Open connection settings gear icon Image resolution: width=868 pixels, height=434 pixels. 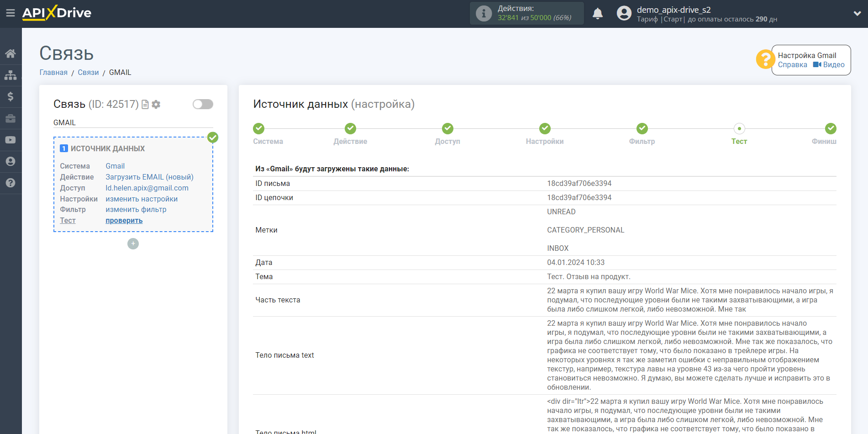coord(156,105)
